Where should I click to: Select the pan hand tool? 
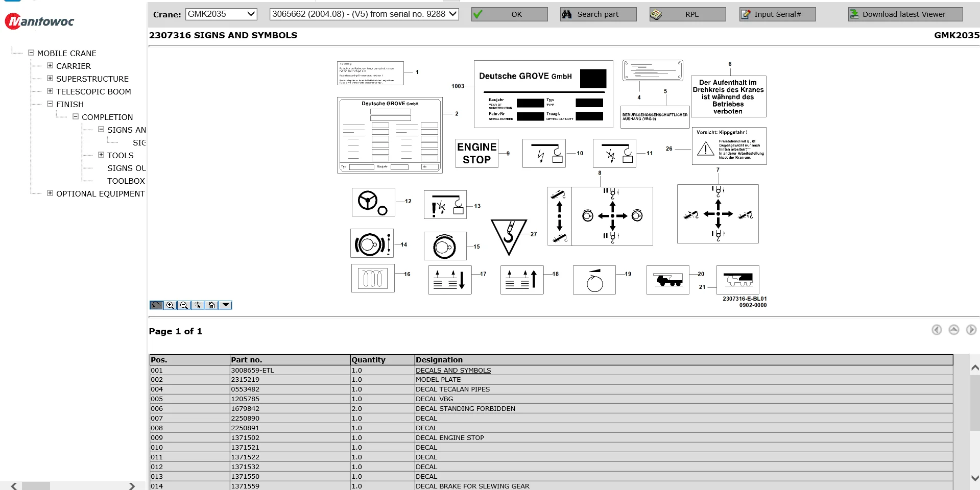click(x=156, y=305)
